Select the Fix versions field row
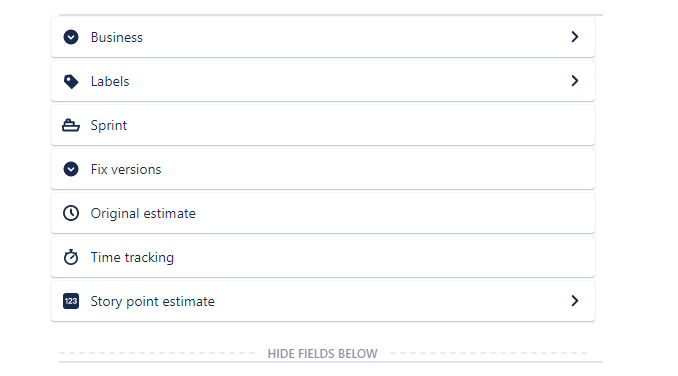This screenshot has width=678, height=376. tap(323, 169)
